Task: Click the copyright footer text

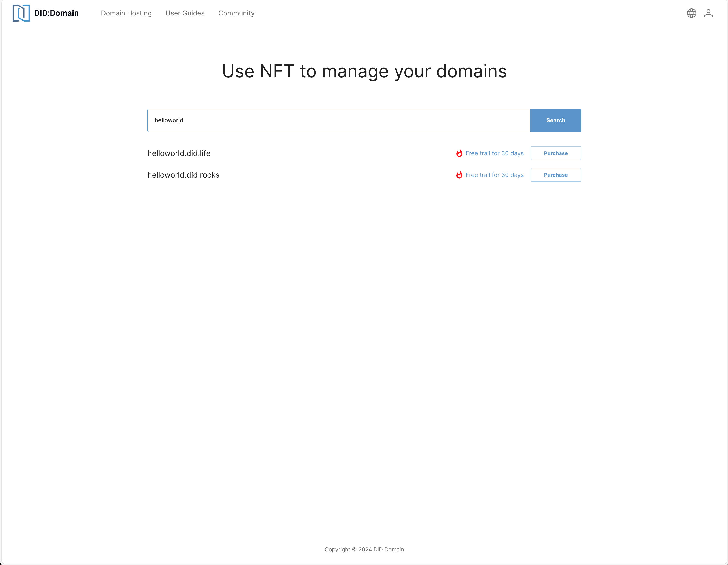Action: [364, 549]
